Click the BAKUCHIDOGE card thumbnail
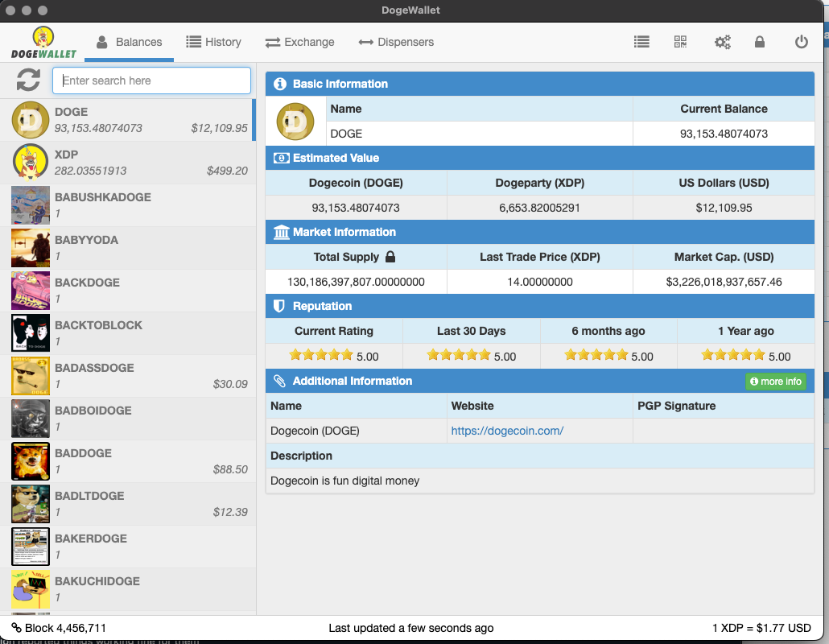Image resolution: width=829 pixels, height=644 pixels. (x=31, y=589)
